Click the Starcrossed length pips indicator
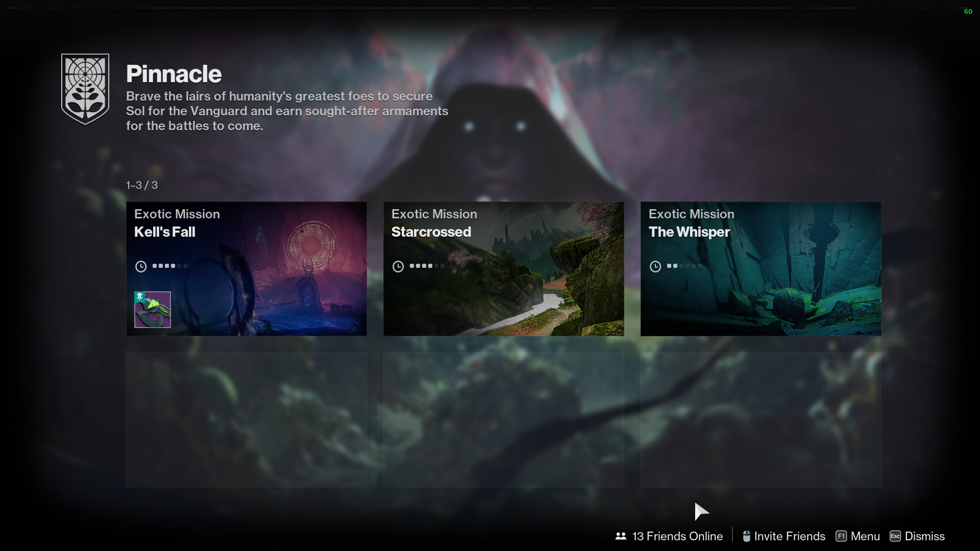This screenshot has width=980, height=551. click(427, 266)
